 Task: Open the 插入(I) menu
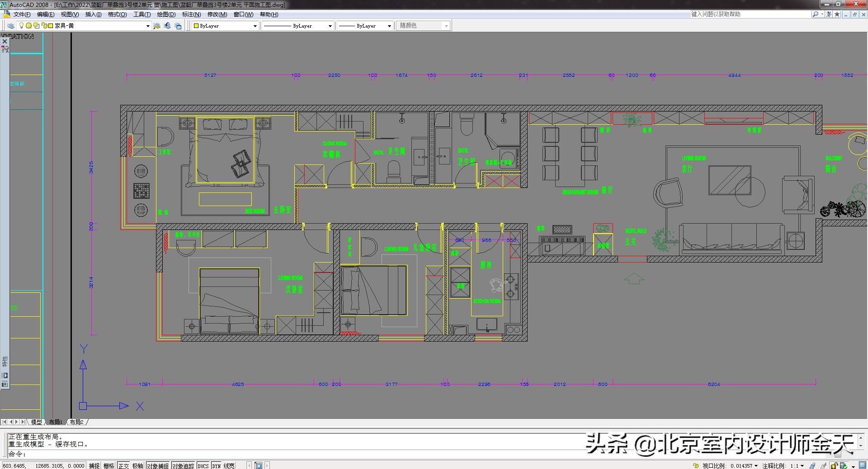[93, 14]
